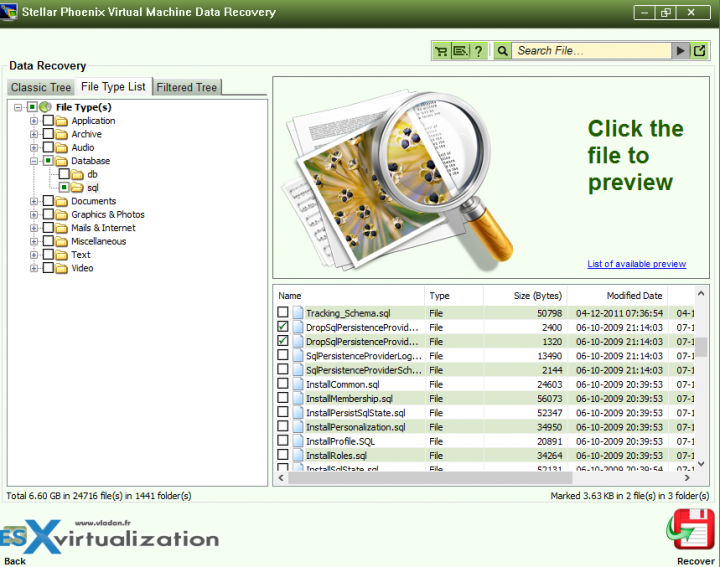This screenshot has height=567, width=720.
Task: Click the magnifier search icon
Action: pyautogui.click(x=503, y=51)
